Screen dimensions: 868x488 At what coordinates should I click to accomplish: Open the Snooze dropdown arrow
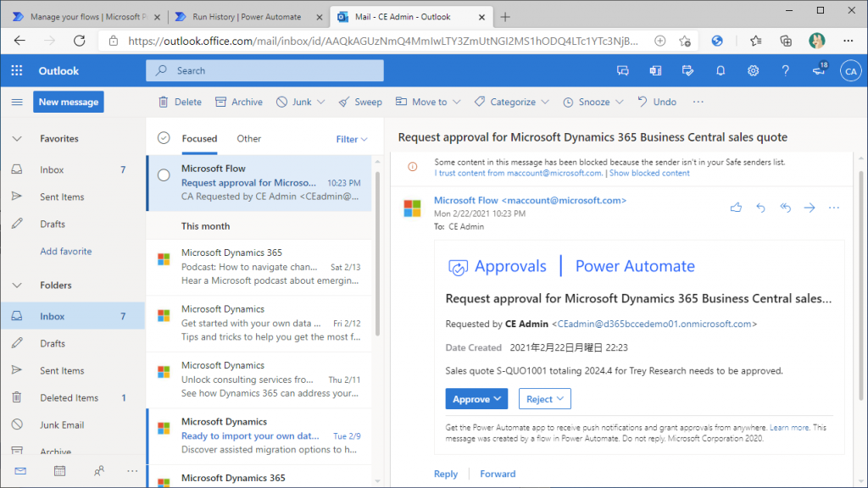pyautogui.click(x=620, y=102)
